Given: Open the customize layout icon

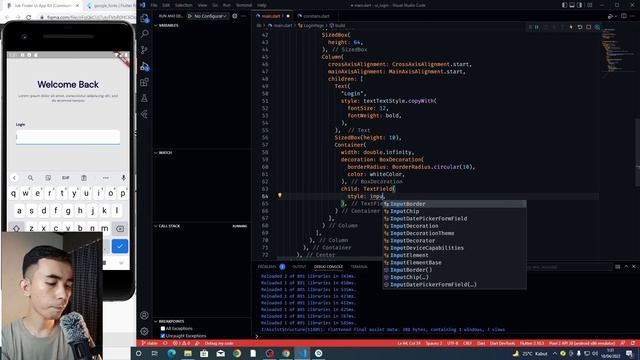Looking at the screenshot, I should pos(589,5).
